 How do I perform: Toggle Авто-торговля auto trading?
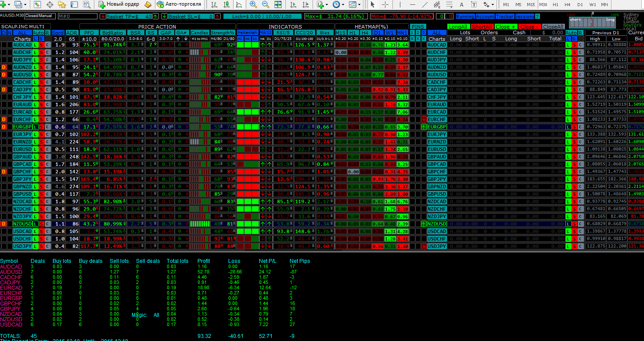(179, 4)
